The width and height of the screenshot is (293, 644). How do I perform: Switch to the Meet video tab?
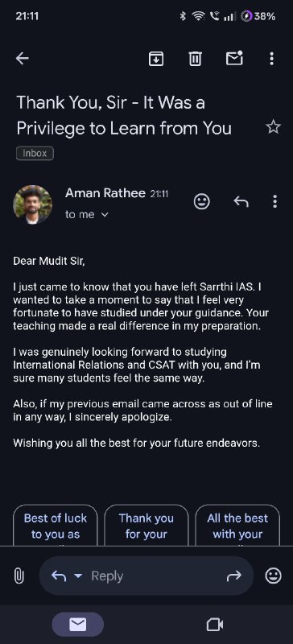(x=215, y=625)
